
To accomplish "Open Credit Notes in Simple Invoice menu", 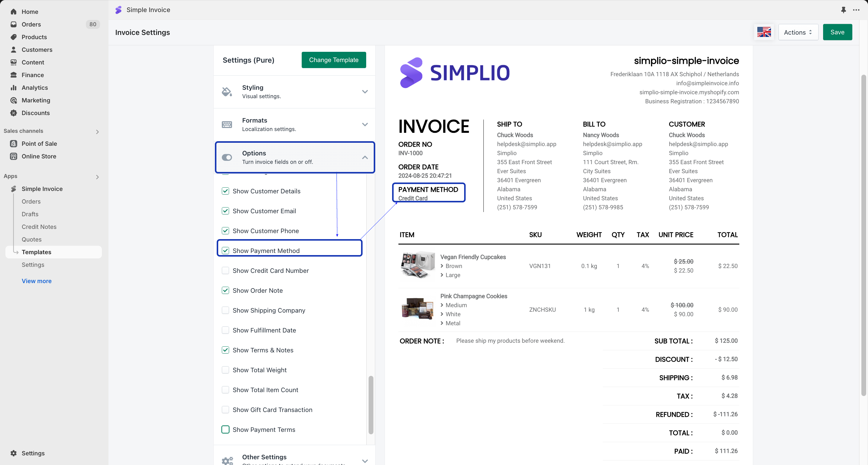I will click(39, 226).
